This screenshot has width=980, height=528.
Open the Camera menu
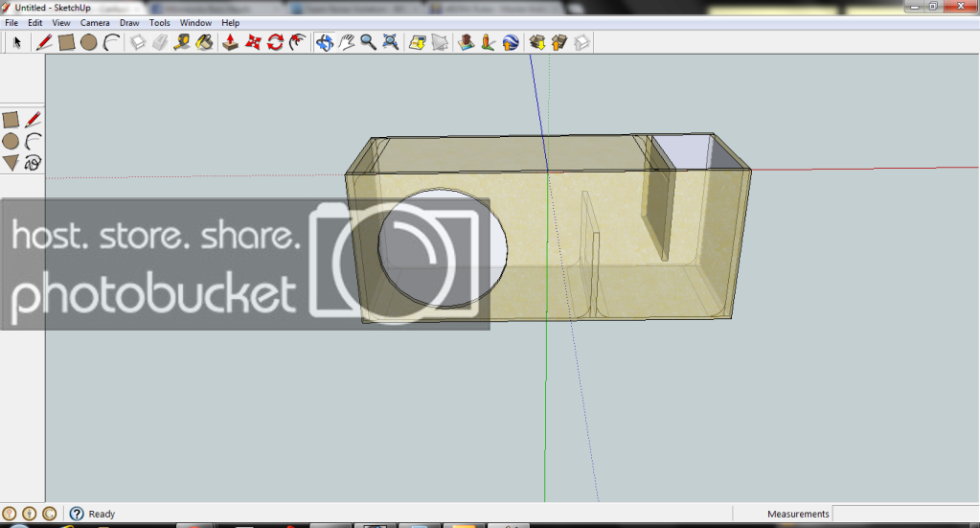[95, 22]
